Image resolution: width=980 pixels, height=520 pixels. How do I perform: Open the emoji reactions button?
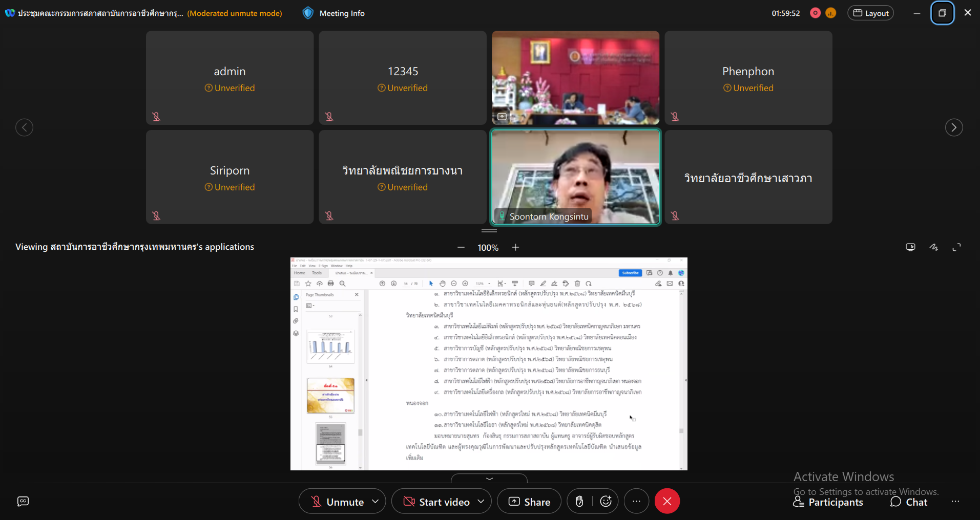coord(606,502)
